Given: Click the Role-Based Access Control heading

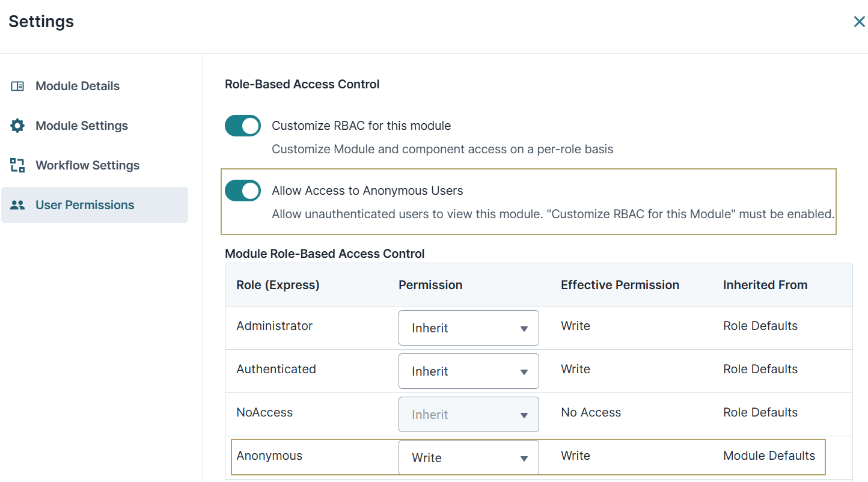Looking at the screenshot, I should click(x=302, y=84).
